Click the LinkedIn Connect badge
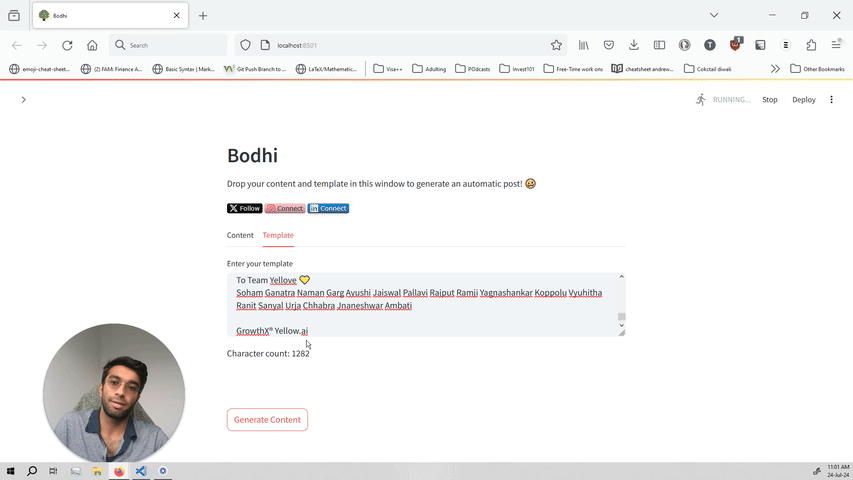The height and width of the screenshot is (480, 853). pos(328,208)
